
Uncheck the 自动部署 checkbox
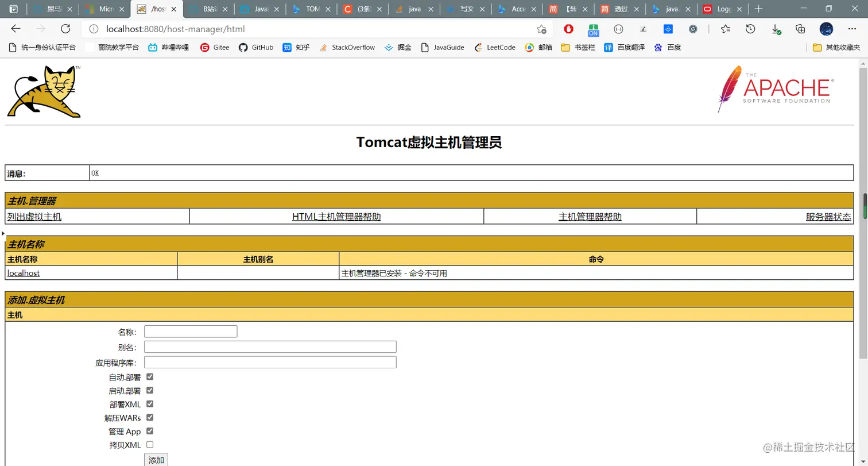(149, 377)
